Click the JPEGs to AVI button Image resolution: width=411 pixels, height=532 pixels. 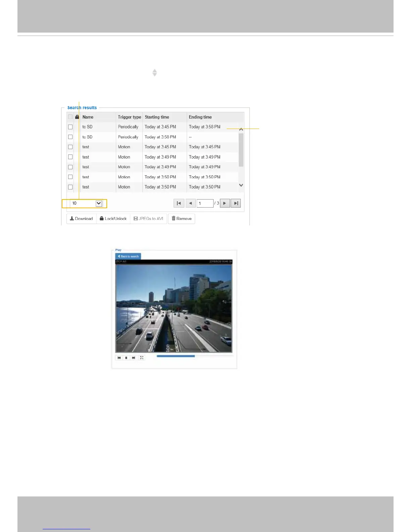(148, 219)
